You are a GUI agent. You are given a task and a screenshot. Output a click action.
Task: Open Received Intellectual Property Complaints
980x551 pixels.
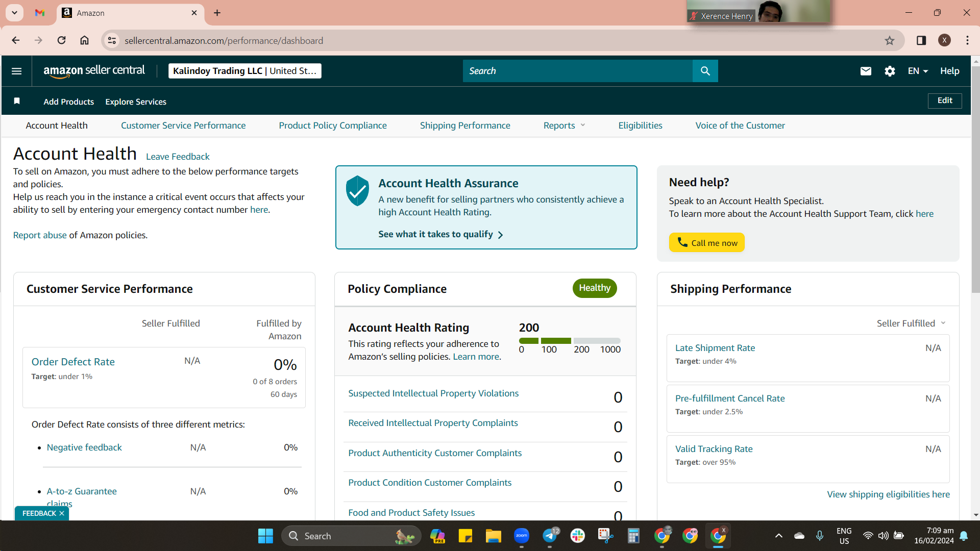point(433,423)
